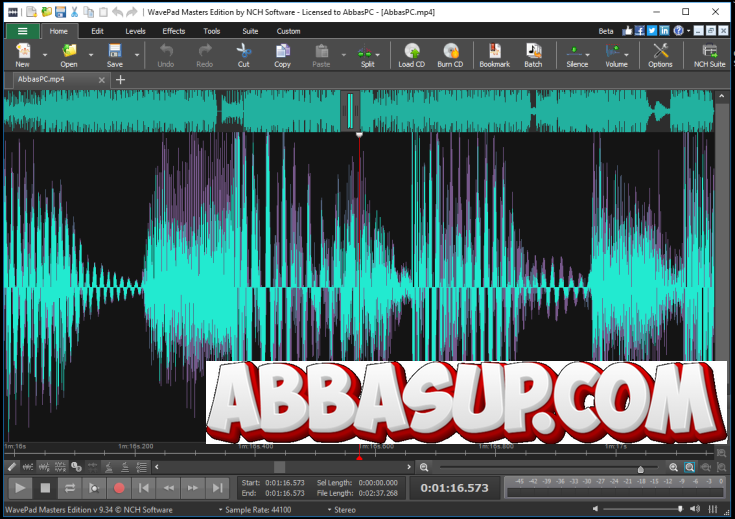Open the Edit tab
735x519 pixels.
click(x=98, y=31)
